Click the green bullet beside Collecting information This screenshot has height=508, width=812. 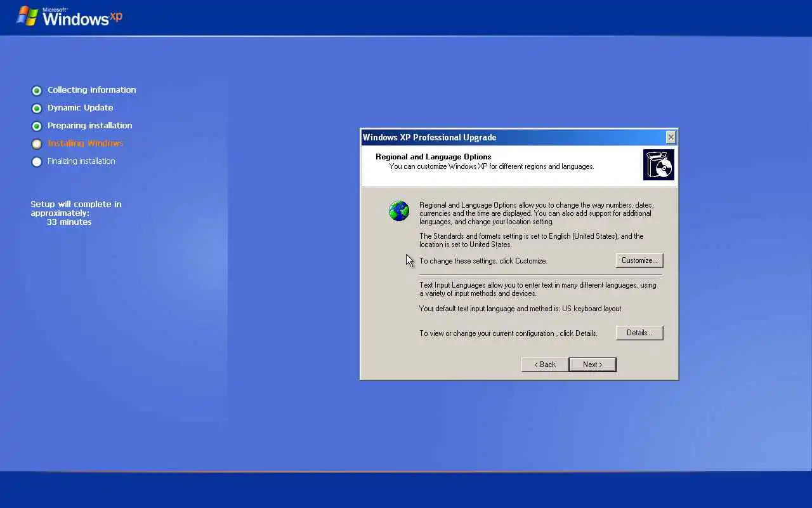pos(37,91)
